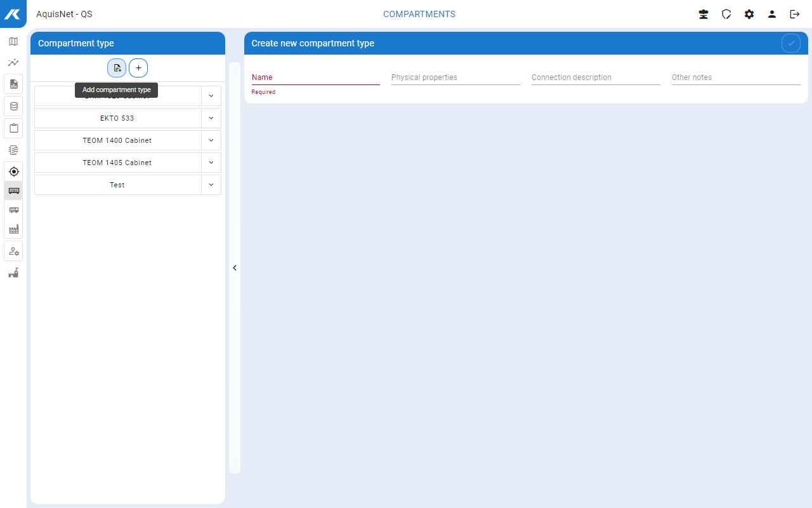Open the database icon in the sidebar

(13, 106)
